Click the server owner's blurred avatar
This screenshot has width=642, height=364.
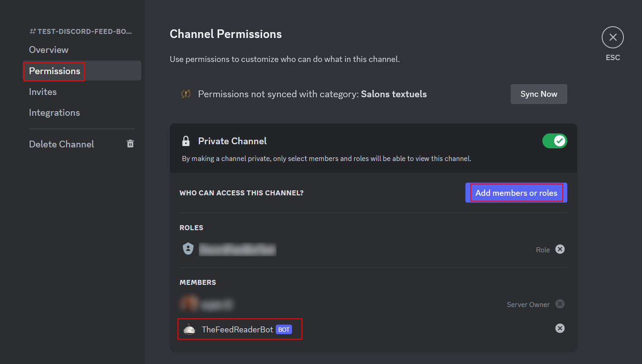pos(188,304)
